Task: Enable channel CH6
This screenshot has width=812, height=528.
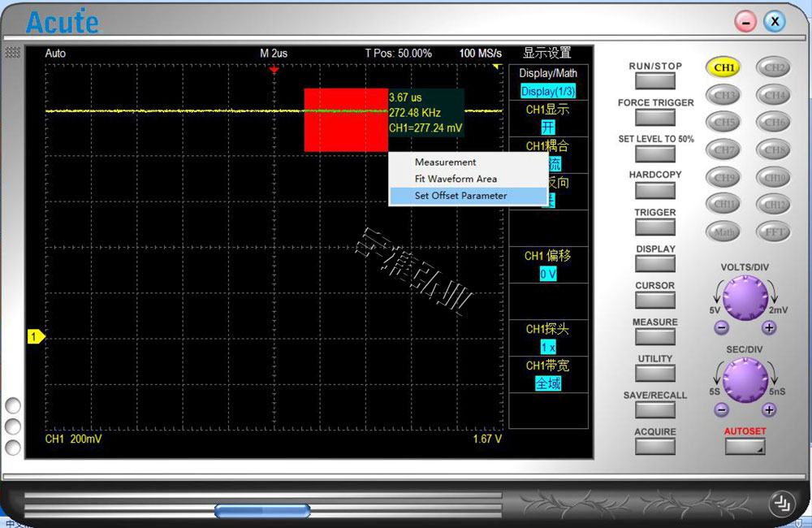Action: click(774, 123)
